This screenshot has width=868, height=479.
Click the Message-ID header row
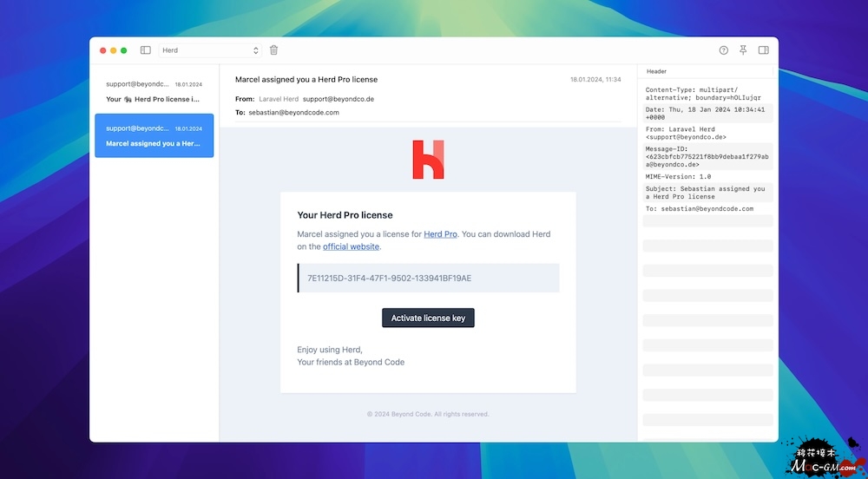tap(707, 156)
